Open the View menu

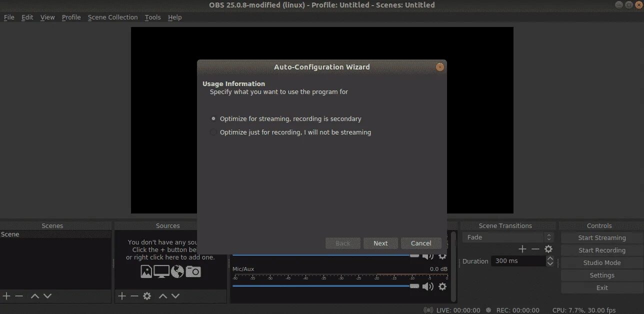pyautogui.click(x=47, y=17)
